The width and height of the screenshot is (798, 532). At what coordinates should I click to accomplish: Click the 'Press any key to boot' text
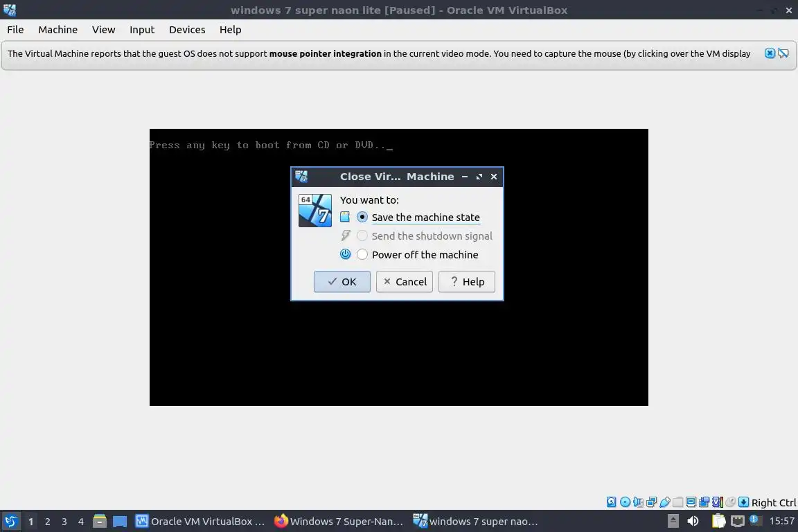pos(271,145)
